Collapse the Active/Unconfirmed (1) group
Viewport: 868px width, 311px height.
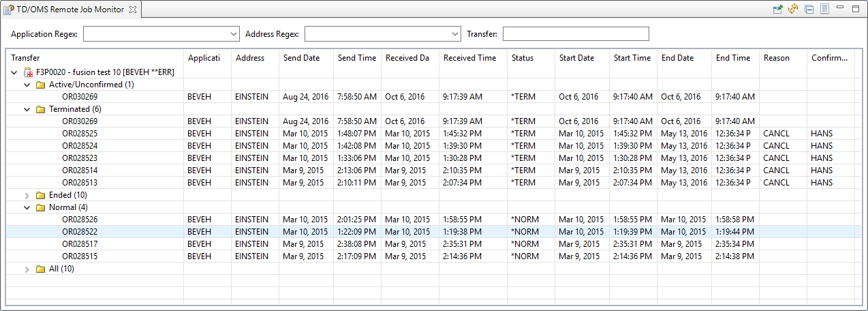point(27,85)
